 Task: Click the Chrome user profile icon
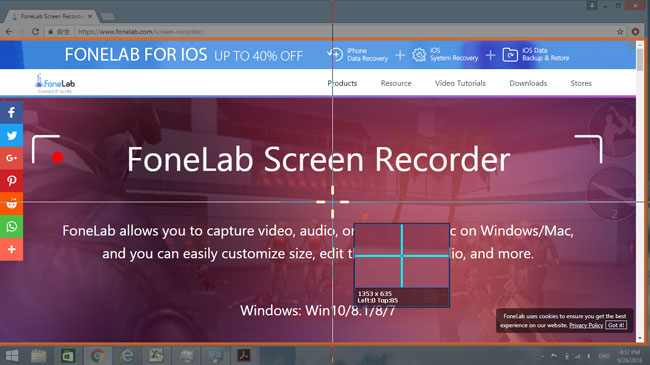tap(592, 5)
